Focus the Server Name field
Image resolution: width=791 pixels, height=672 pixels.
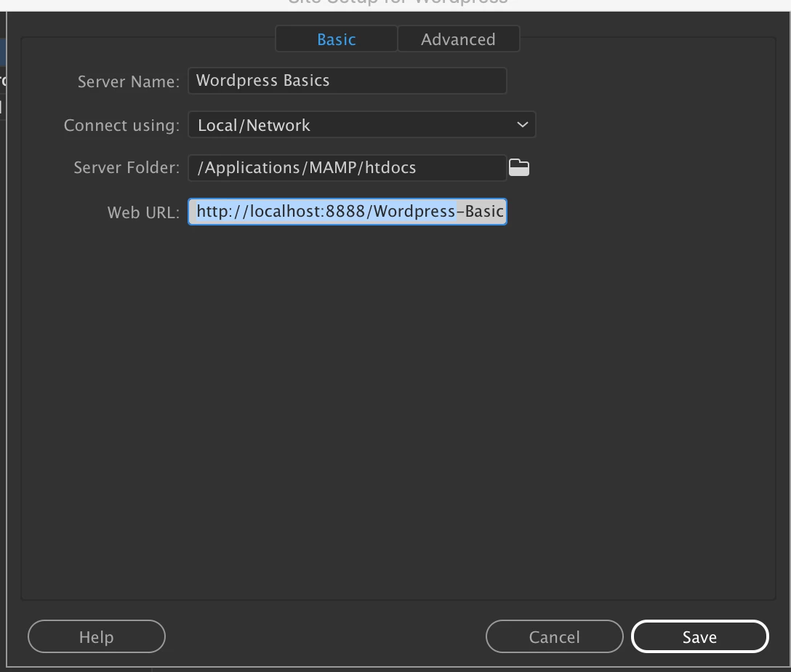point(347,81)
